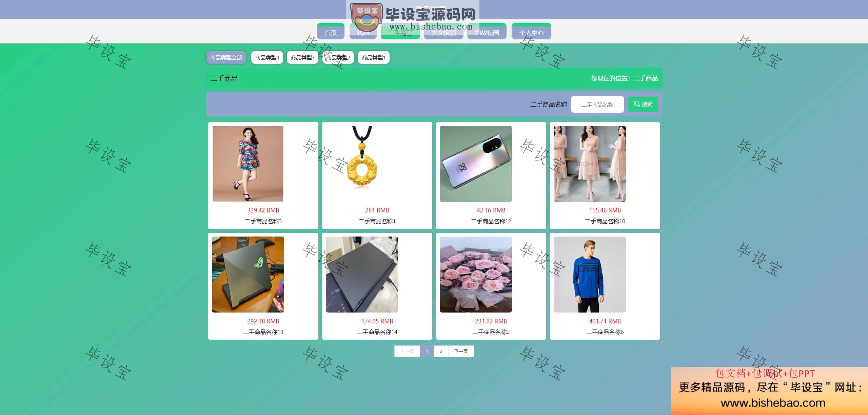Image resolution: width=868 pixels, height=415 pixels.
Task: Click the price 174.05 RMB
Action: click(x=377, y=321)
